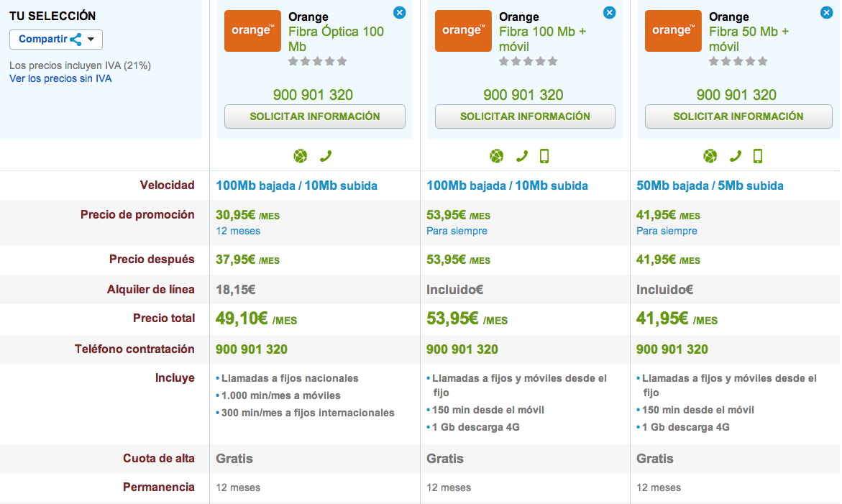Viewport: 842px width, 504px height.
Task: Remove Orange Fibra Óptica 100 Mb from comparison
Action: tap(399, 12)
